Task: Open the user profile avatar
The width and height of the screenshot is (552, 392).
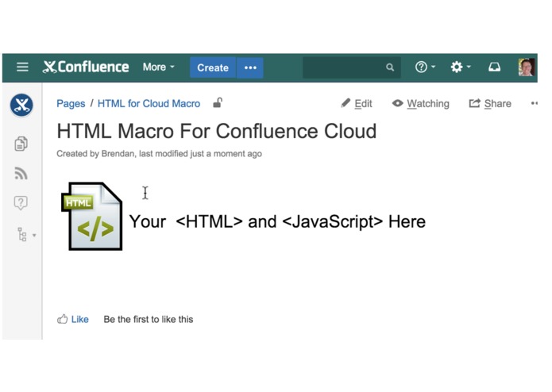Action: click(527, 67)
